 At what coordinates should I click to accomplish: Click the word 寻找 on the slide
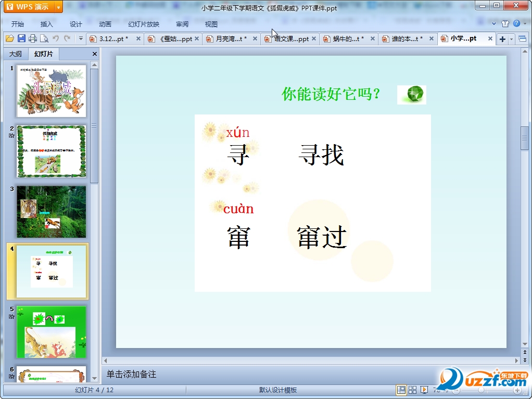point(321,155)
